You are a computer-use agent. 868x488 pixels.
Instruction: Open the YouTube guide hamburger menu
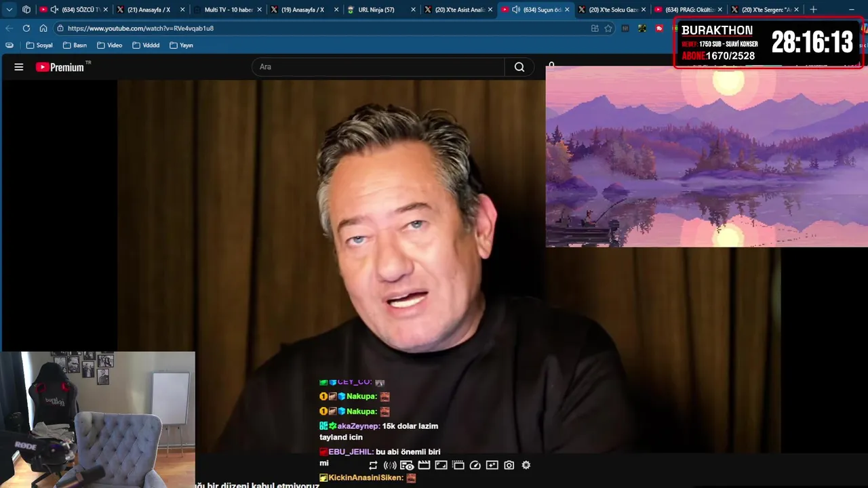click(19, 67)
